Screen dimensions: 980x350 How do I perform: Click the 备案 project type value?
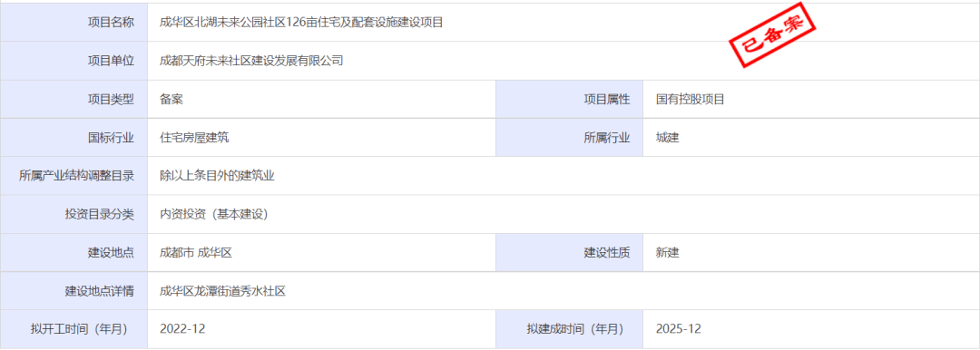pyautogui.click(x=171, y=100)
